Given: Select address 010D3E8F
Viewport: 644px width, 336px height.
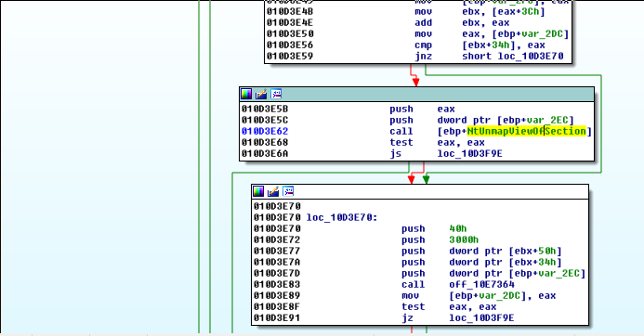Looking at the screenshot, I should click(277, 306).
